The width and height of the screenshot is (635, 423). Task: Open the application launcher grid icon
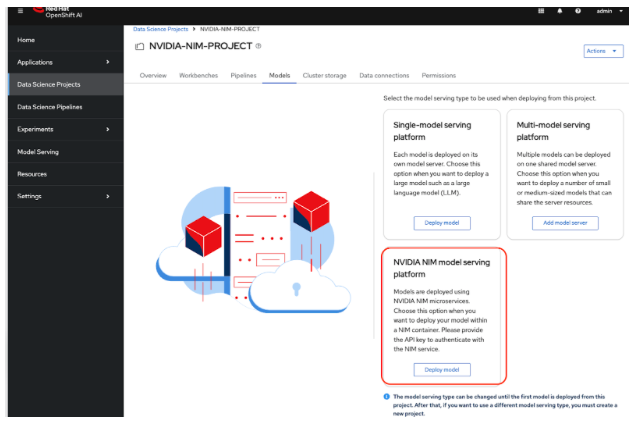coord(541,12)
